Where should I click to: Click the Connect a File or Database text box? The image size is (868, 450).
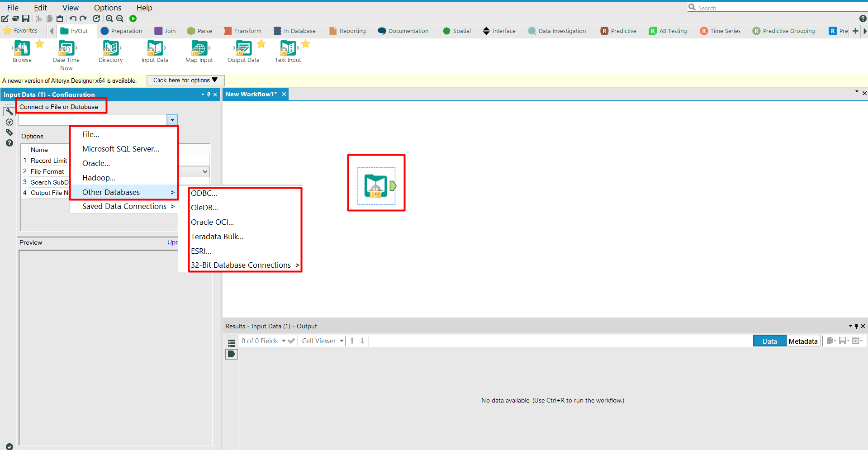pos(93,120)
